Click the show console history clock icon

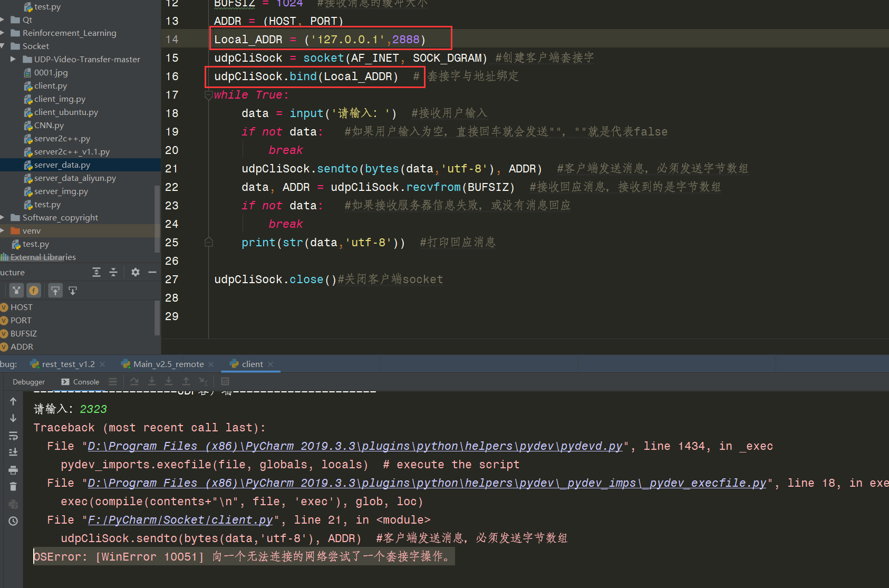(x=13, y=521)
